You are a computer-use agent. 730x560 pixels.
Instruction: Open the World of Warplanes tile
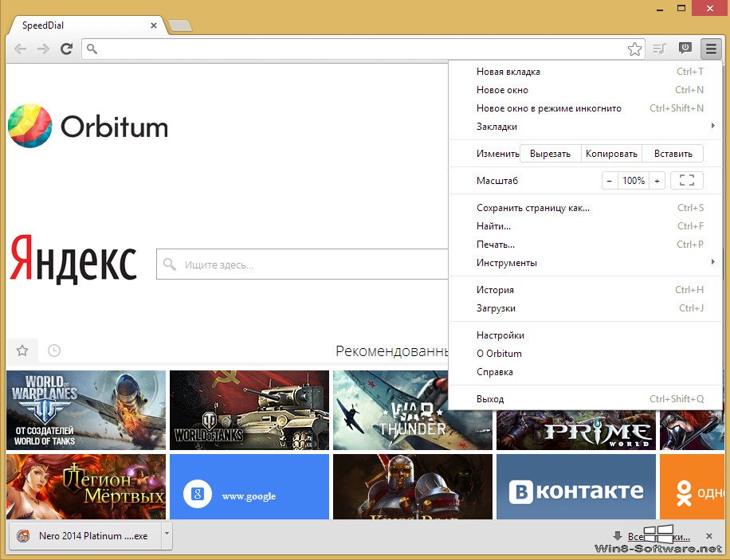click(86, 410)
